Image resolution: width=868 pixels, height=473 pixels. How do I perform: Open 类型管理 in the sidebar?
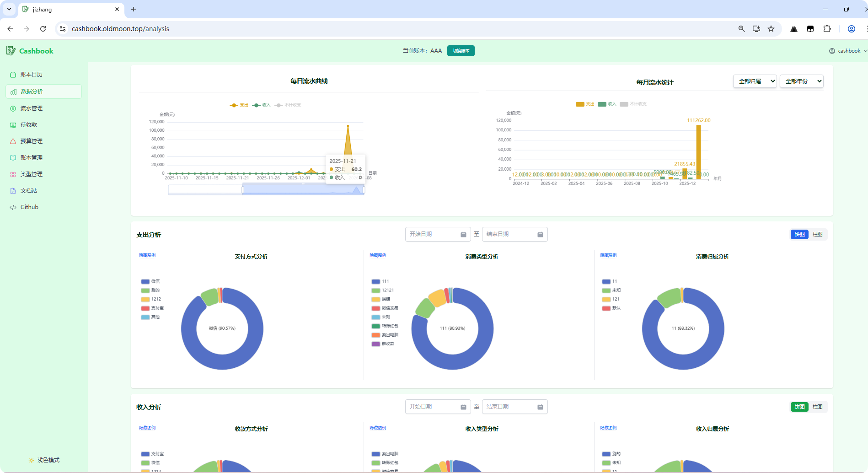click(x=31, y=174)
